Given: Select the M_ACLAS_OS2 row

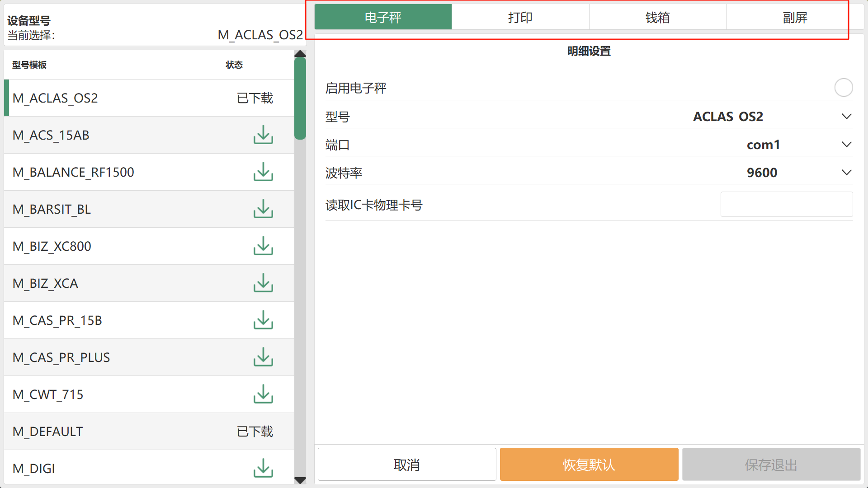Looking at the screenshot, I should click(x=149, y=98).
